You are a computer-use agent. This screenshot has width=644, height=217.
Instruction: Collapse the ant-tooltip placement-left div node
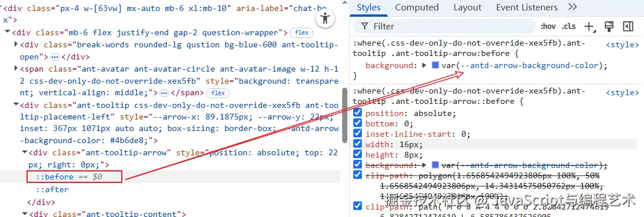point(16,105)
